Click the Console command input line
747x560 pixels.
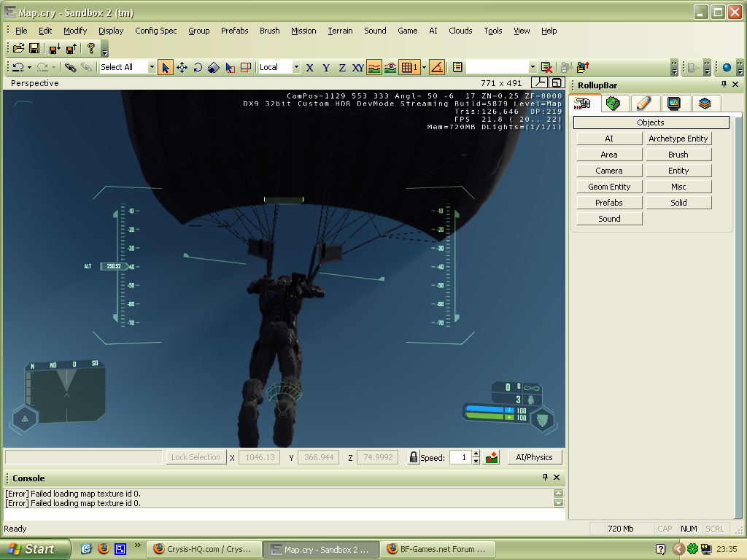(x=284, y=514)
